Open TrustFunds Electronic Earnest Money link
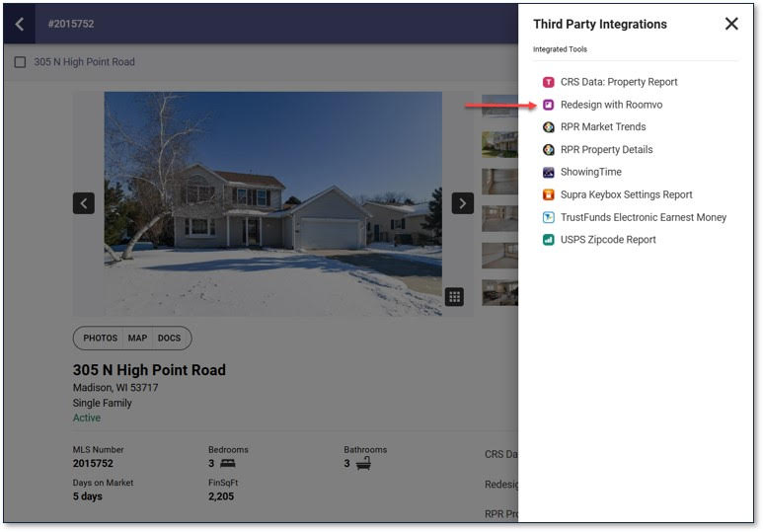763x532 pixels. (x=643, y=217)
